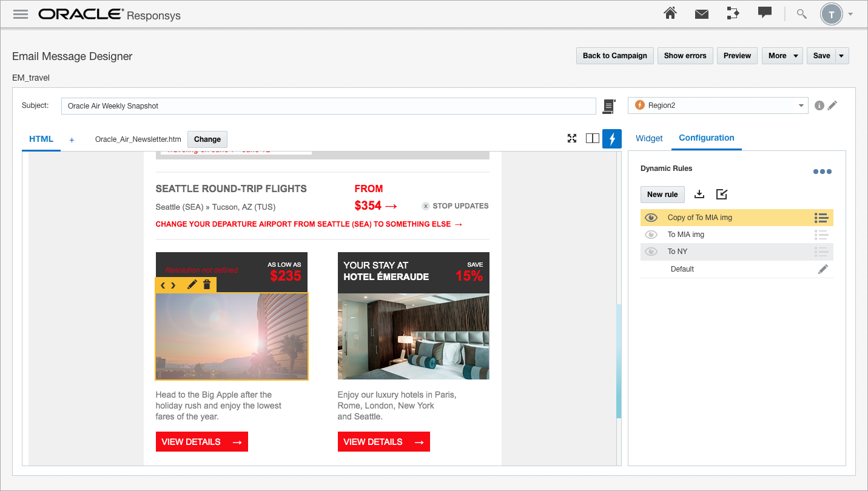868x491 pixels.
Task: Click the Change file button
Action: point(207,139)
